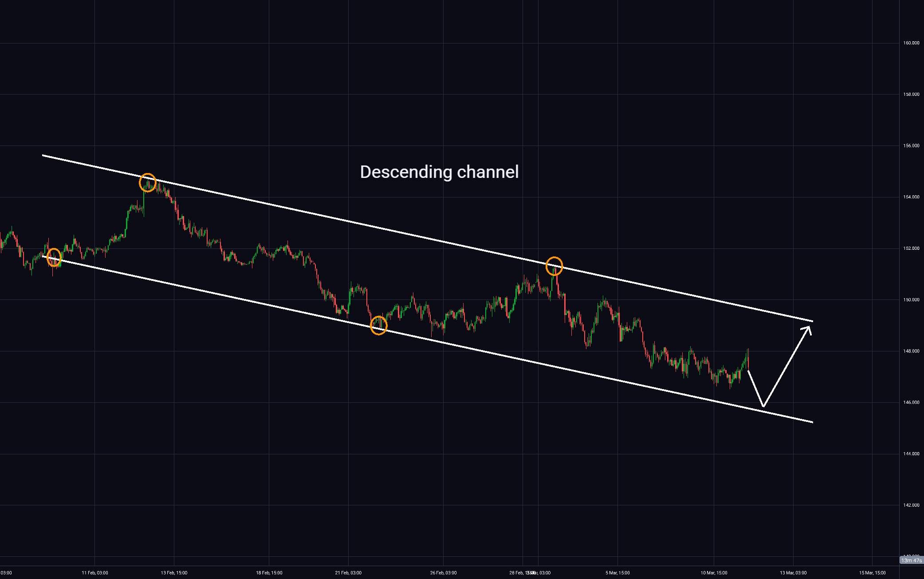This screenshot has width=924, height=579.
Task: Click the 160.000 price axis label
Action: [911, 43]
